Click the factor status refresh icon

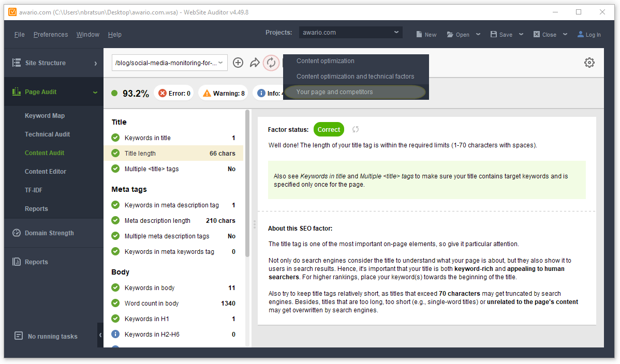[356, 129]
